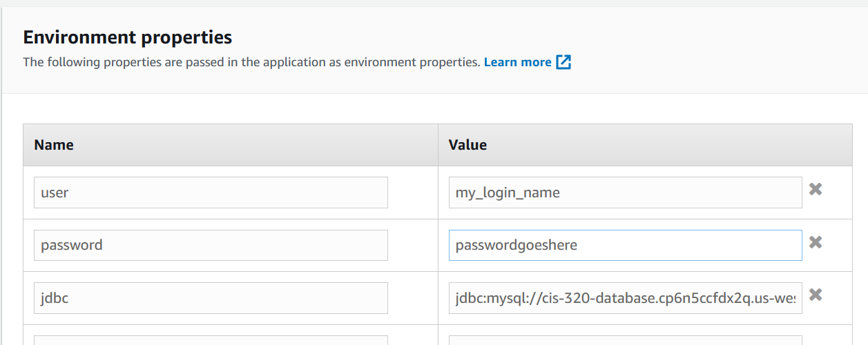Click the Name column header
868x345 pixels.
[54, 145]
